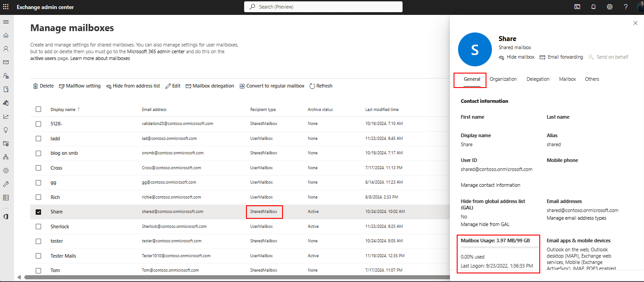The height and width of the screenshot is (282, 644).
Task: Select the Recipients icon in left navigation
Action: point(6,49)
